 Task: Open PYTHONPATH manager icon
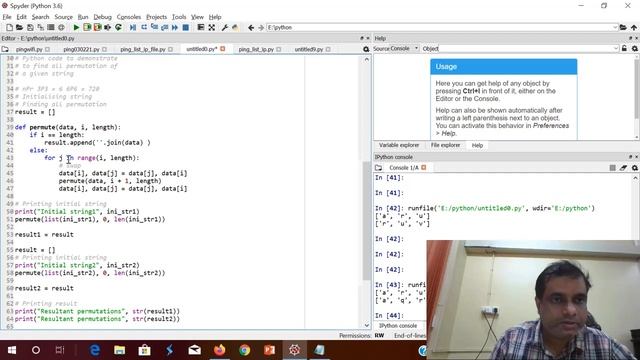[x=235, y=27]
